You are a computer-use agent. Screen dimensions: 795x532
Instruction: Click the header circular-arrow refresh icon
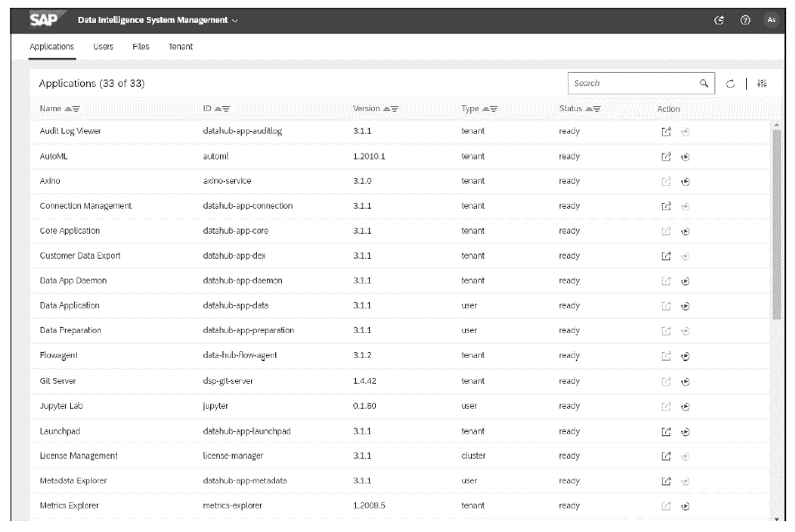(719, 20)
